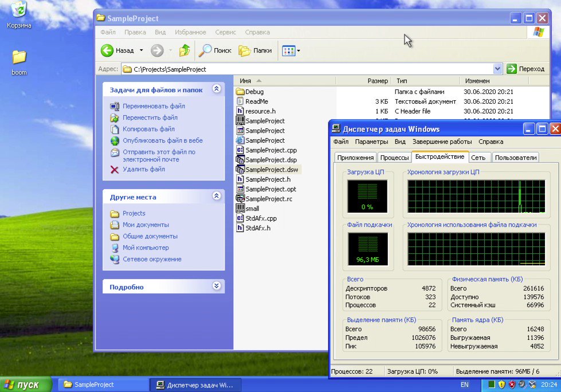Select the SampleProject.opt file icon
Viewport: 561px width, 392px height.
pos(240,189)
